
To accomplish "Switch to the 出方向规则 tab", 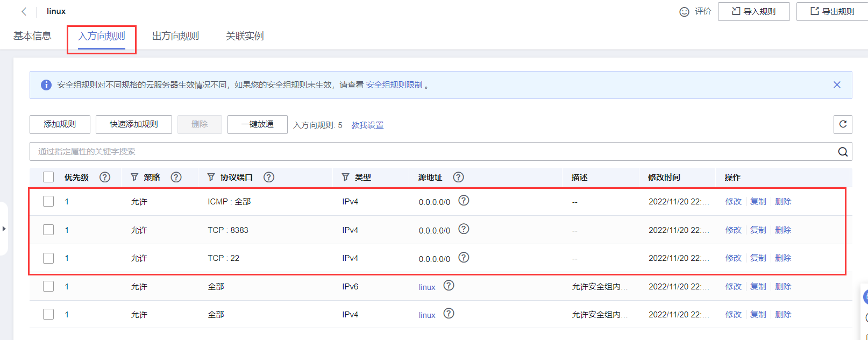I will click(x=175, y=36).
